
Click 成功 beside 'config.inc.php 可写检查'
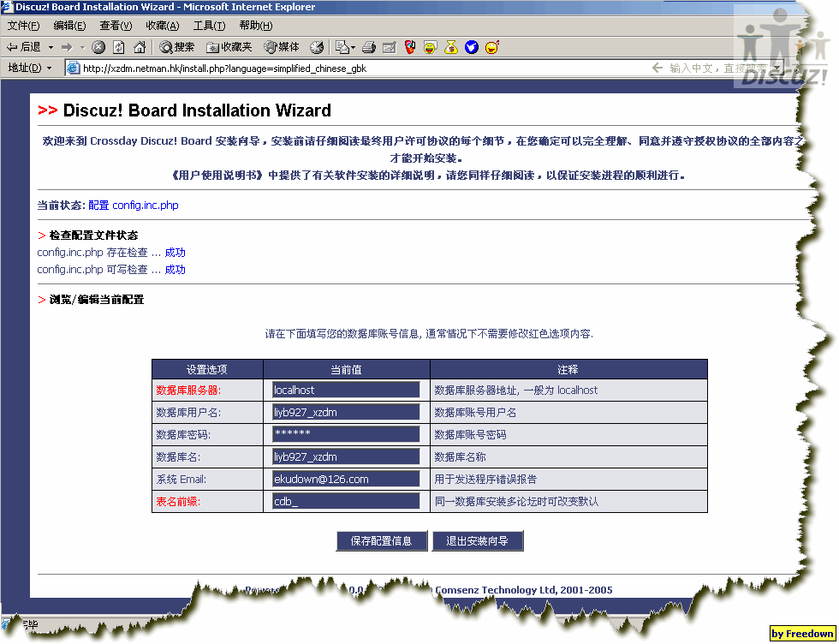pos(175,269)
